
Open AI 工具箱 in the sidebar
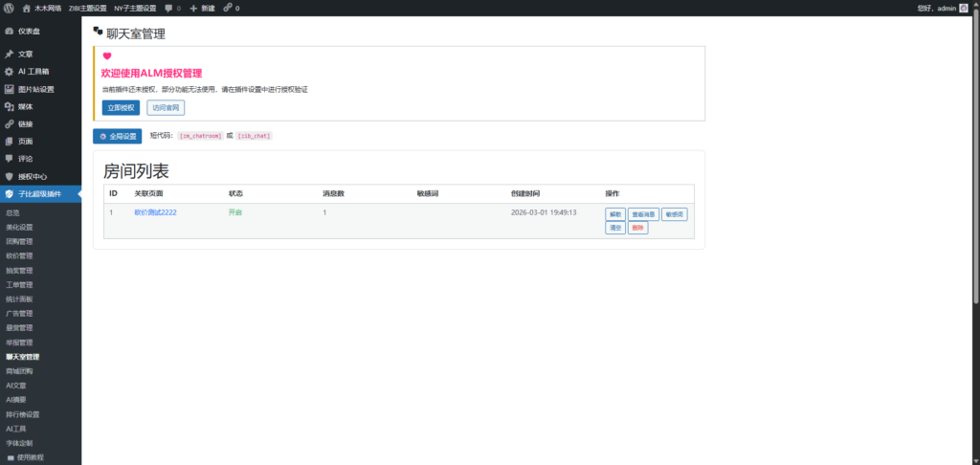33,72
